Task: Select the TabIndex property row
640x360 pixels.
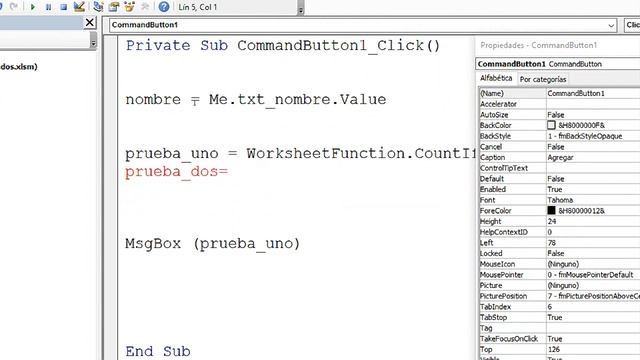Action: point(560,307)
